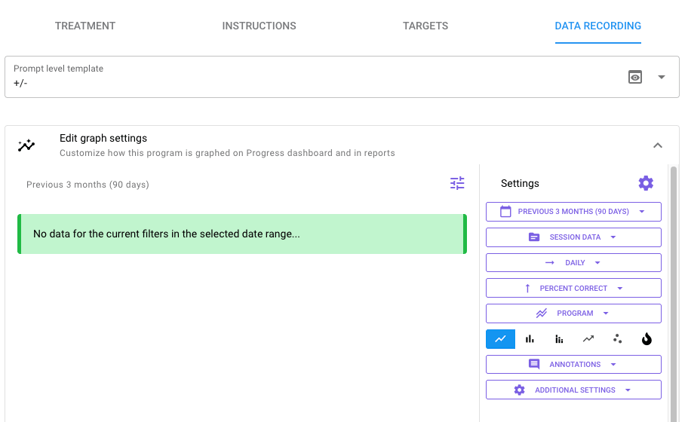Open the graph filter sliders icon
The image size is (688, 422).
(x=457, y=183)
